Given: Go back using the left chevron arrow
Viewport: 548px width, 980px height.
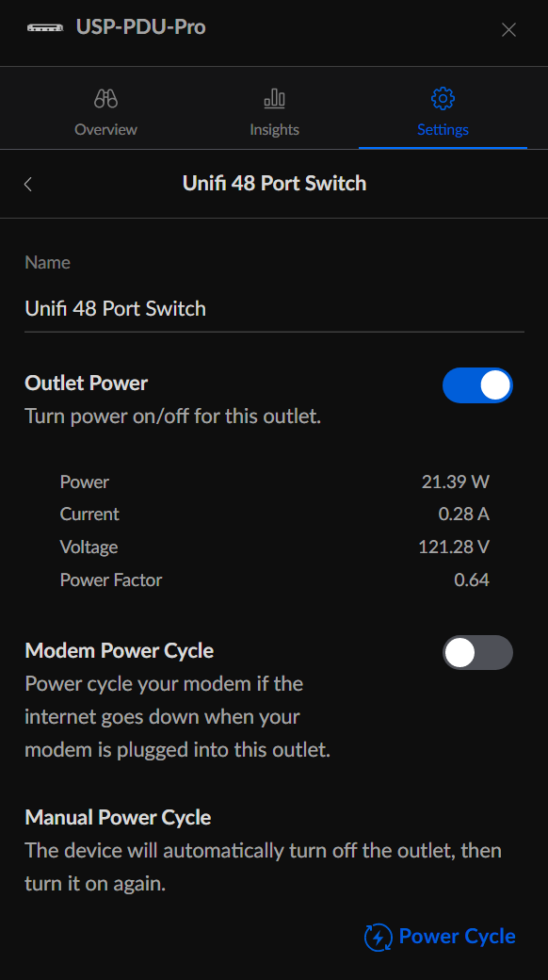Looking at the screenshot, I should tap(28, 184).
